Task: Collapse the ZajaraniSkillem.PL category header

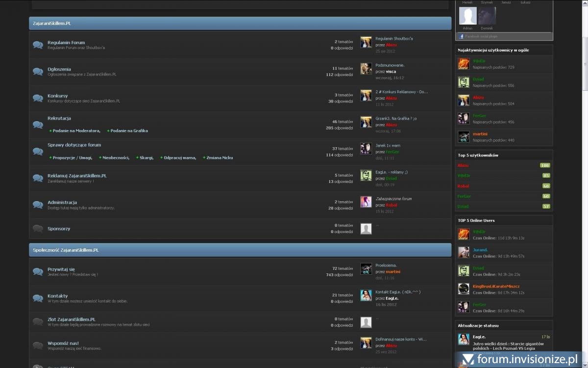Action: tap(240, 24)
